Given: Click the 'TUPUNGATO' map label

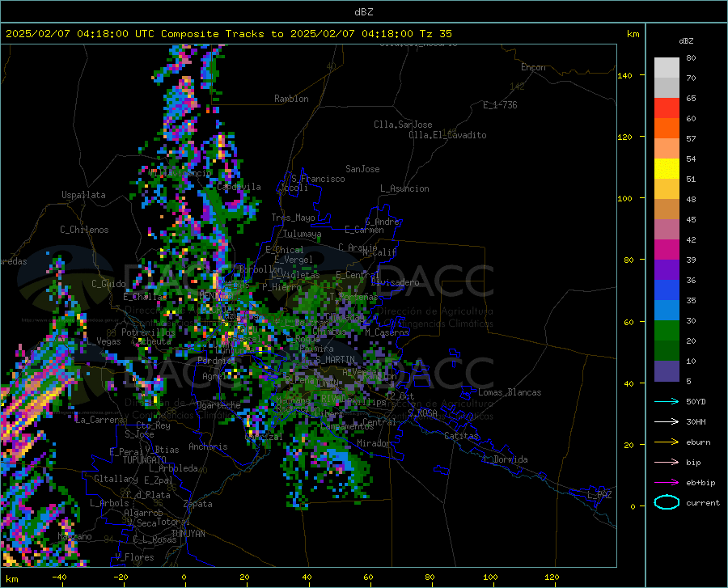Looking at the screenshot, I should point(145,460).
